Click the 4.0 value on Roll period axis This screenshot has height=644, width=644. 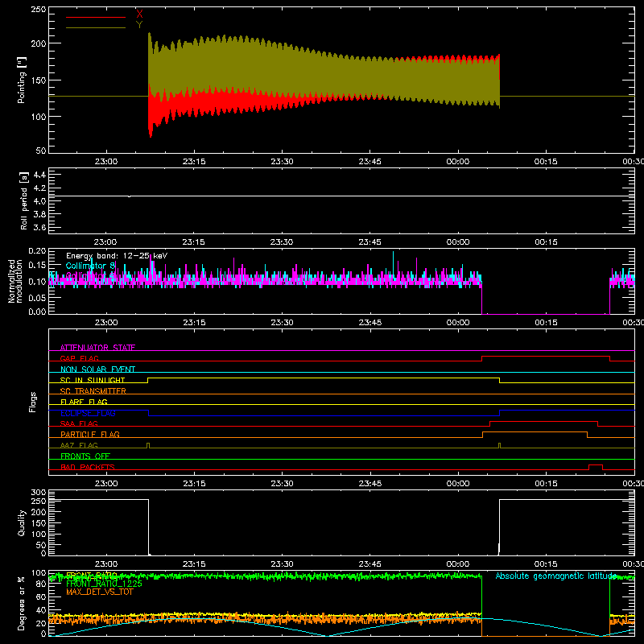click(x=39, y=201)
